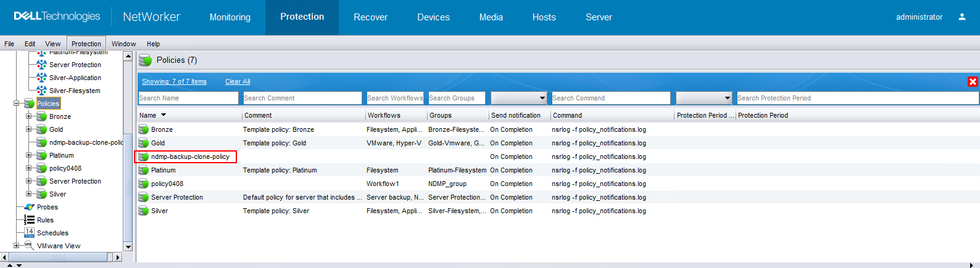Click the Search Name filter field
This screenshot has width=980, height=268.
188,98
